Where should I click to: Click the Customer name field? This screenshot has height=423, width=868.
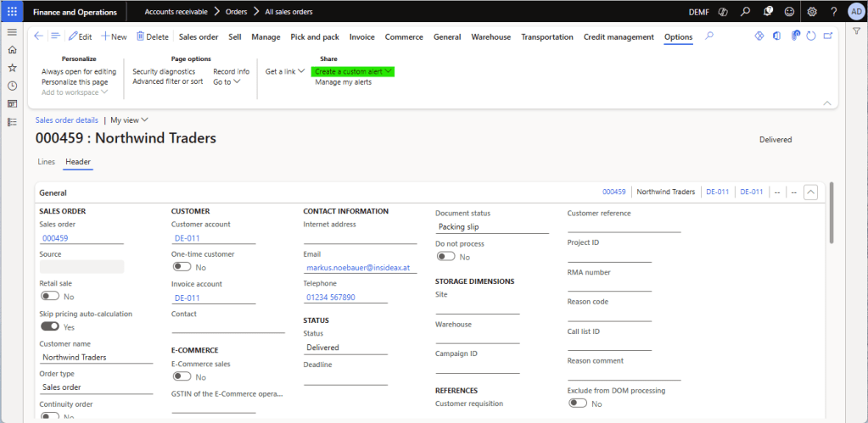point(97,357)
